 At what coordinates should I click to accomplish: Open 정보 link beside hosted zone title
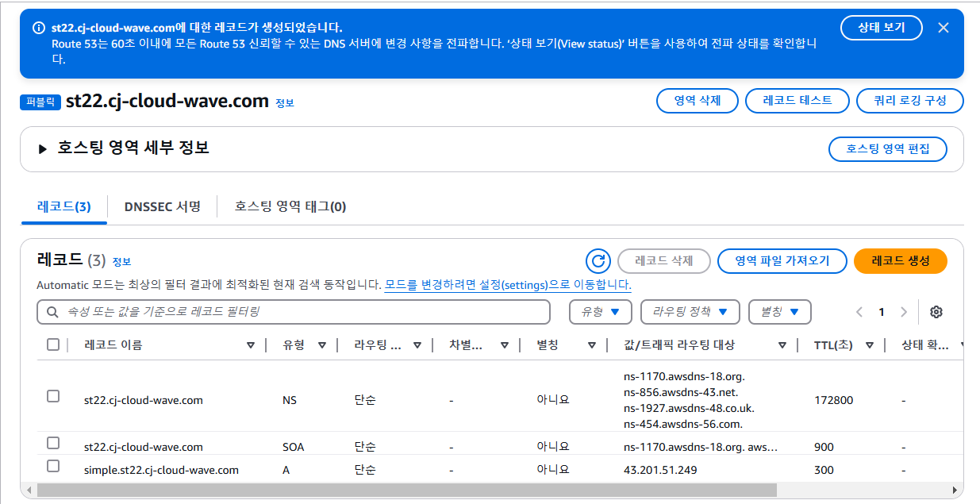pyautogui.click(x=285, y=103)
